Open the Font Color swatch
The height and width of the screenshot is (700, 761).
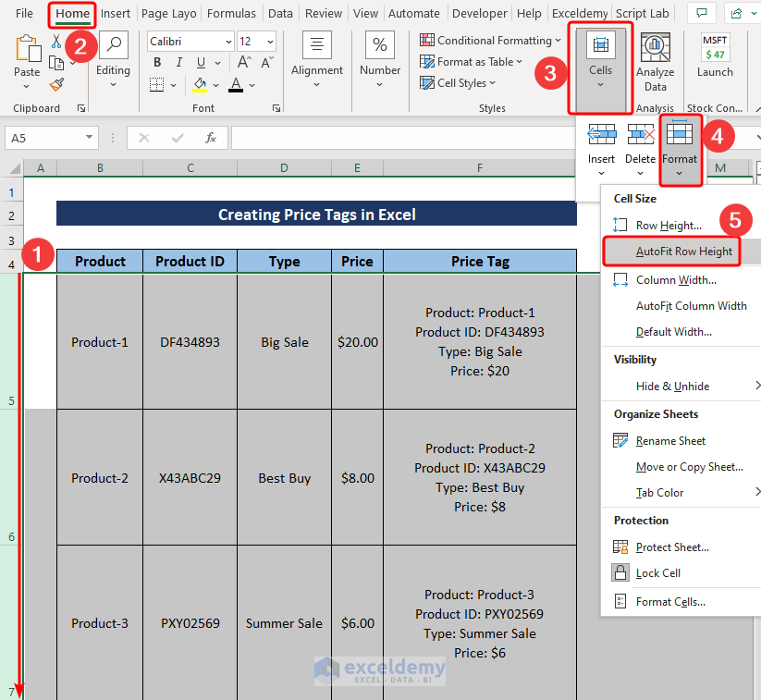click(234, 85)
